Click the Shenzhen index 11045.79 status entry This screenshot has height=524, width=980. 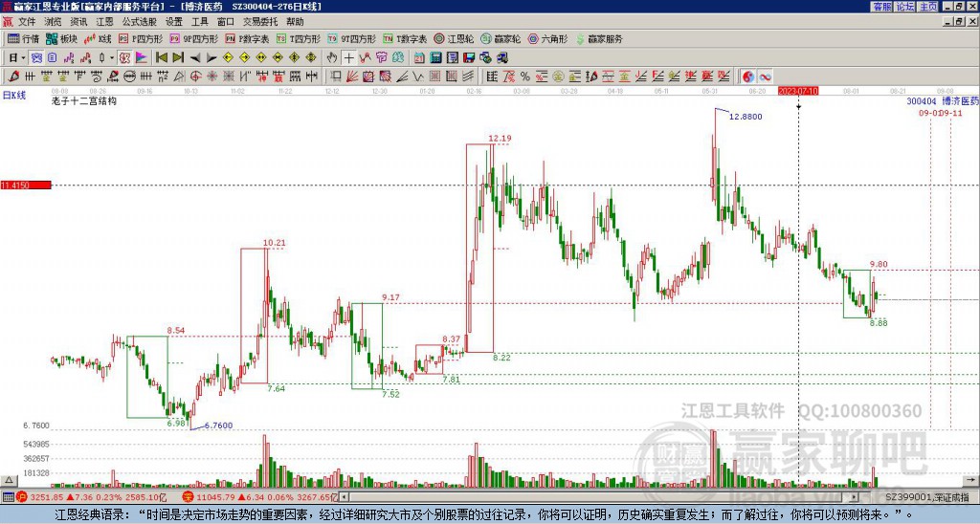(259, 497)
